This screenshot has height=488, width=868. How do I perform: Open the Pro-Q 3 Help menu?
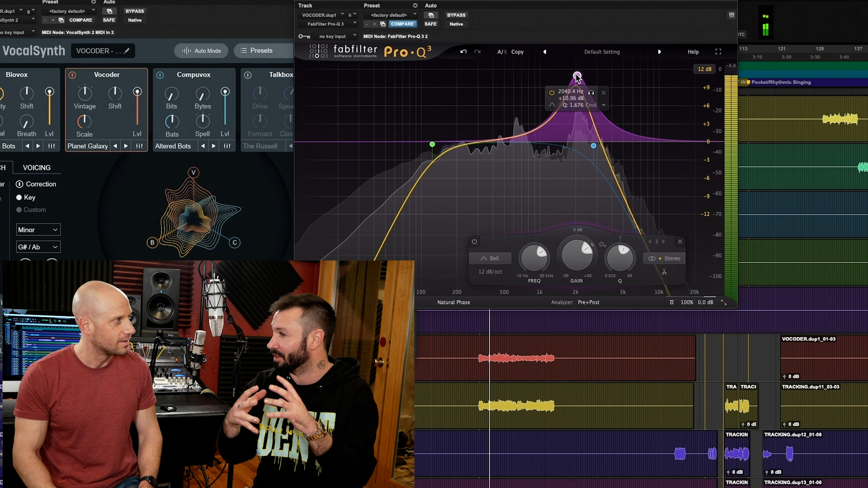693,52
